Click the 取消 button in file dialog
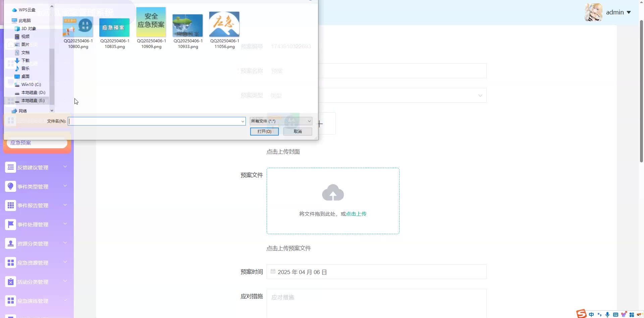 click(298, 131)
